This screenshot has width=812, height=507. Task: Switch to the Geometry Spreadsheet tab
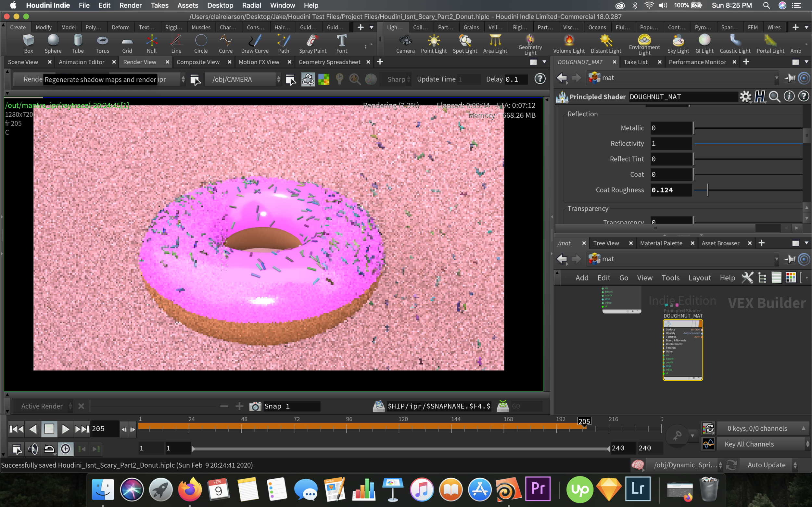coord(329,62)
